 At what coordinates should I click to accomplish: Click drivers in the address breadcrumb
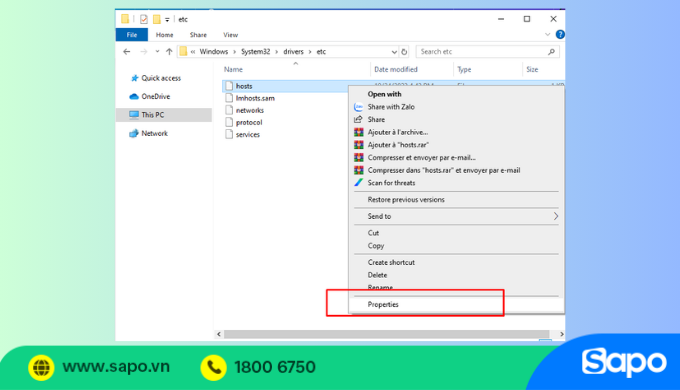tap(294, 52)
